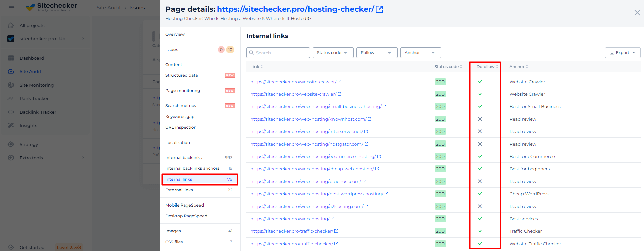Click the Level 2: 3/8 badge
The height and width of the screenshot is (251, 644).
69,247
